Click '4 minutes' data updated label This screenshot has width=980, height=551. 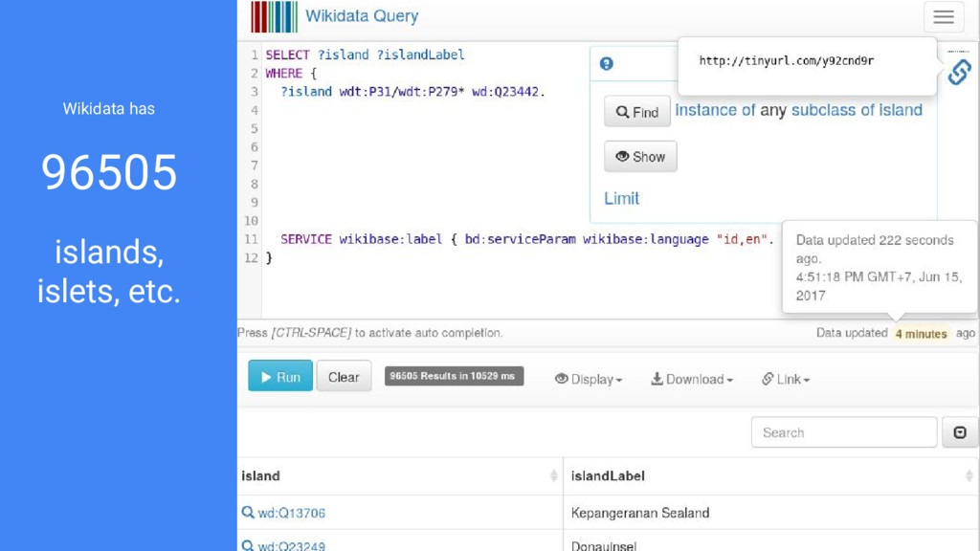tap(922, 334)
